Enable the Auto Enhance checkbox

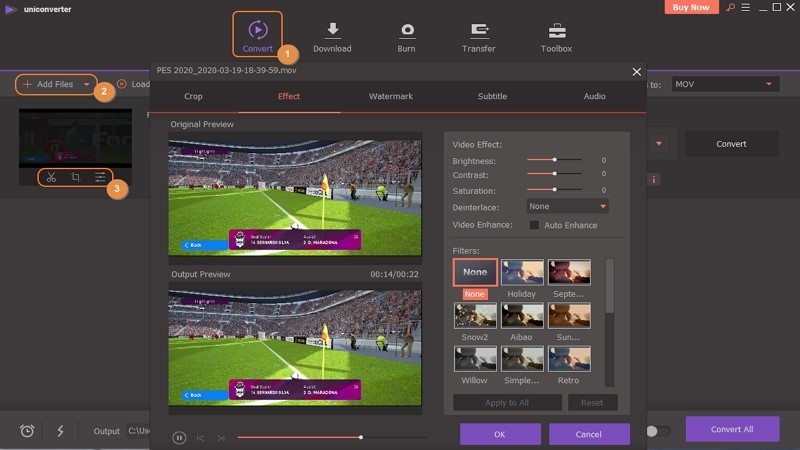click(x=534, y=225)
